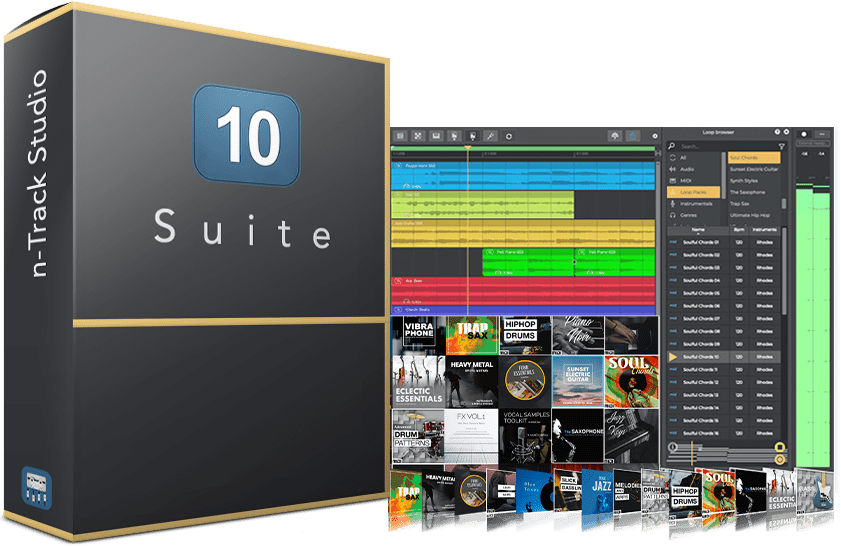Open the Eclectic Essentials pack thumbnail
The width and height of the screenshot is (841, 546).
[418, 381]
